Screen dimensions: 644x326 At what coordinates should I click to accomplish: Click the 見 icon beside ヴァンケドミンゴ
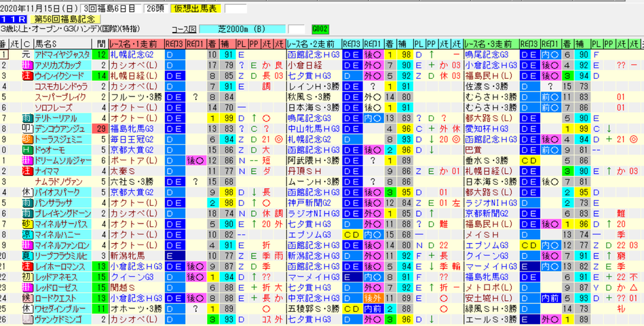coord(26,319)
